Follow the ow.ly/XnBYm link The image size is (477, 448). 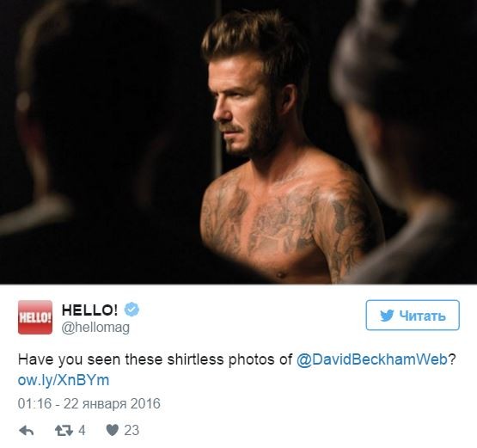[64, 380]
